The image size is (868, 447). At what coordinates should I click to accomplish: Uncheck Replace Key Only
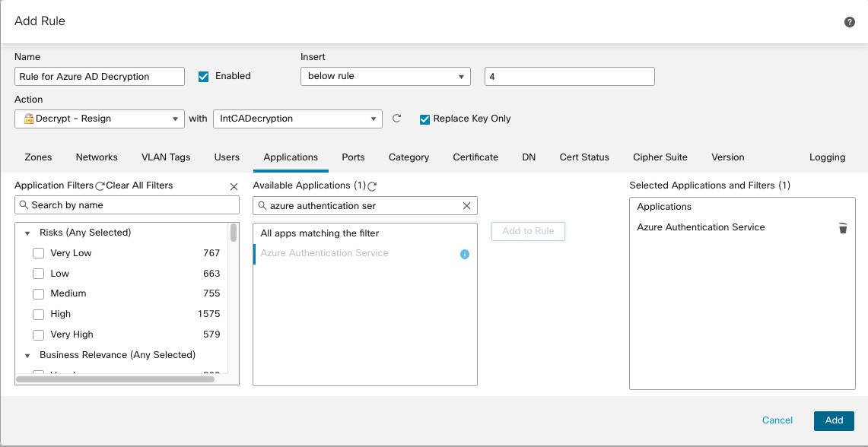425,119
